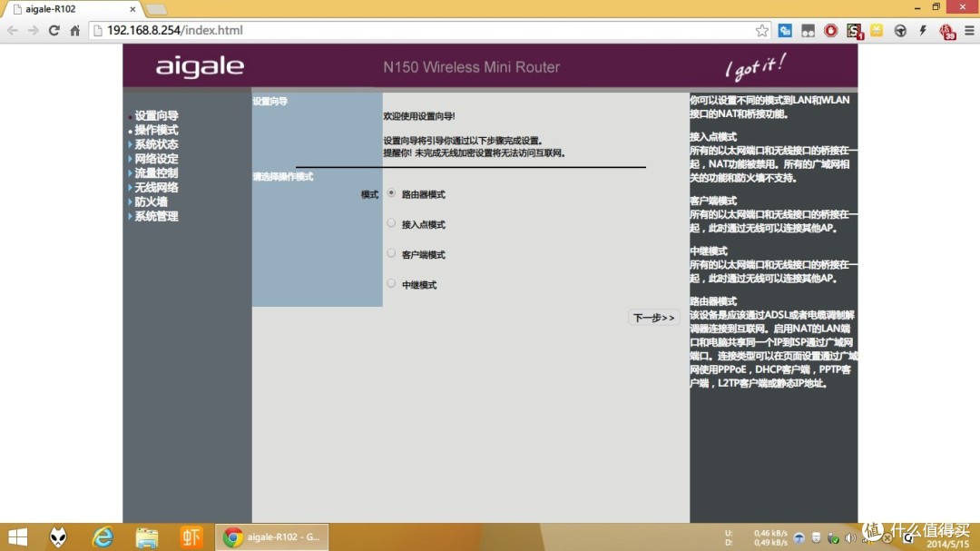Reload the router page
The width and height of the screenshot is (980, 551).
pyautogui.click(x=54, y=30)
